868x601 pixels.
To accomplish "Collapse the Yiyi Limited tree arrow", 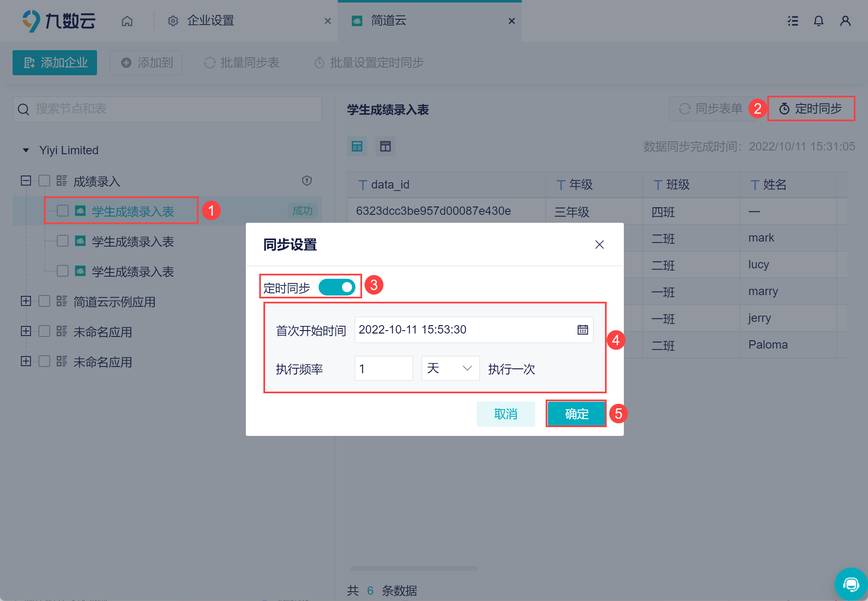I will coord(26,150).
